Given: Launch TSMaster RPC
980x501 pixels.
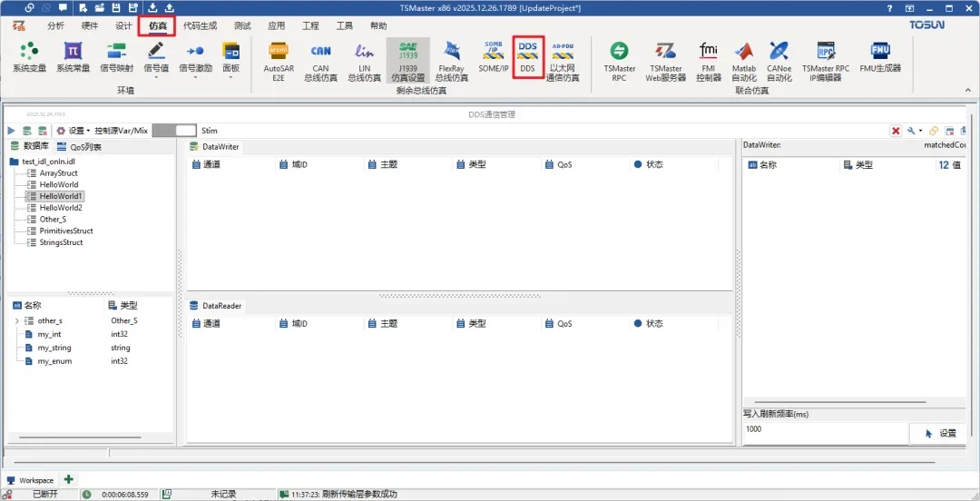Looking at the screenshot, I should (x=620, y=61).
